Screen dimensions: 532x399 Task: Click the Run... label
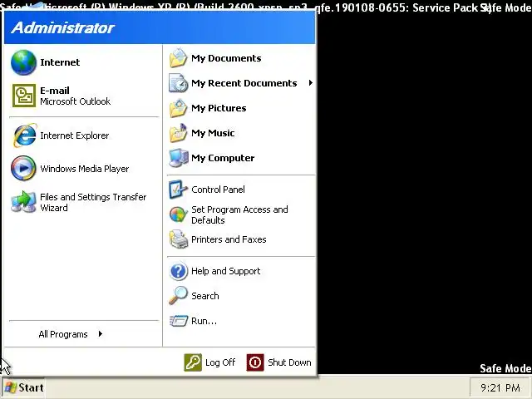coord(204,321)
